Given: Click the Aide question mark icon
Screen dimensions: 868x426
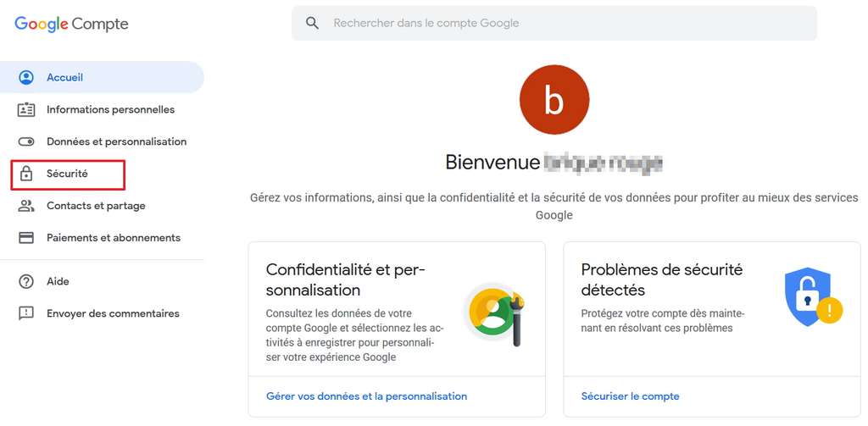Looking at the screenshot, I should 26,282.
